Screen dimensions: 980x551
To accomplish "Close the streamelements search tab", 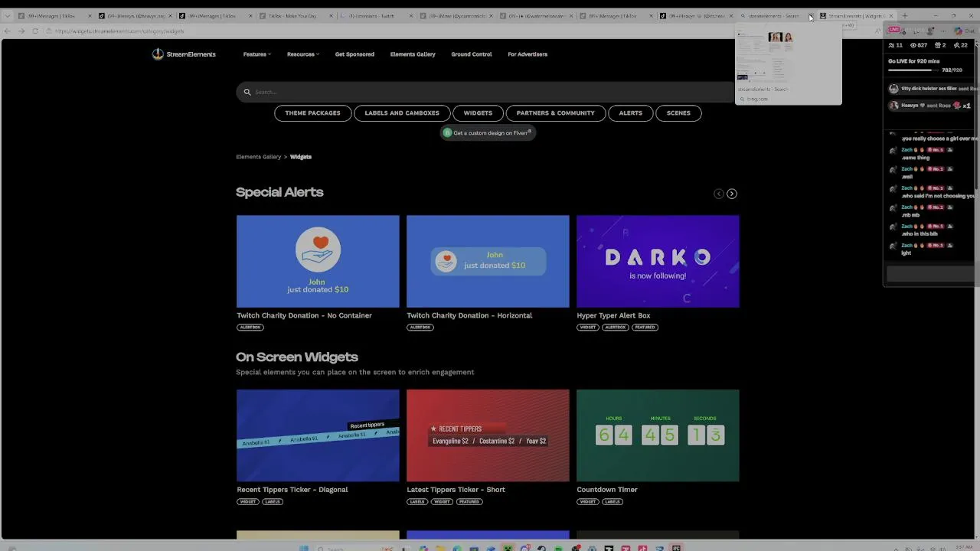I will pos(810,16).
